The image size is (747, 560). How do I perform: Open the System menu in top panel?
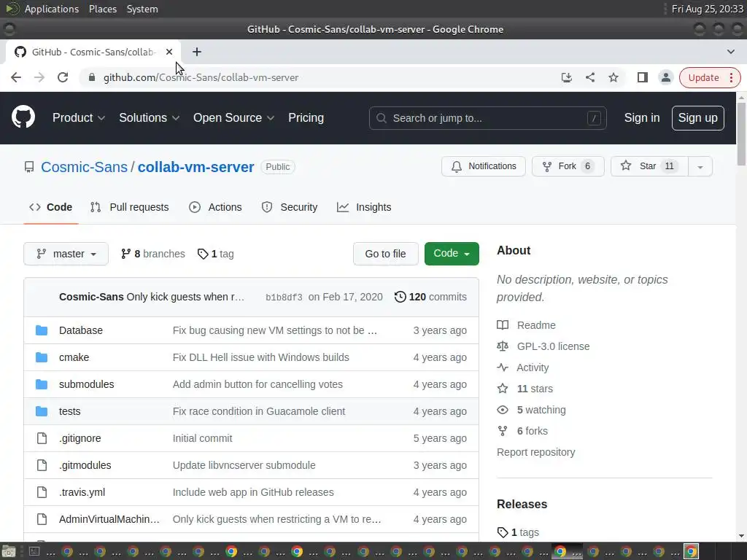click(x=142, y=9)
